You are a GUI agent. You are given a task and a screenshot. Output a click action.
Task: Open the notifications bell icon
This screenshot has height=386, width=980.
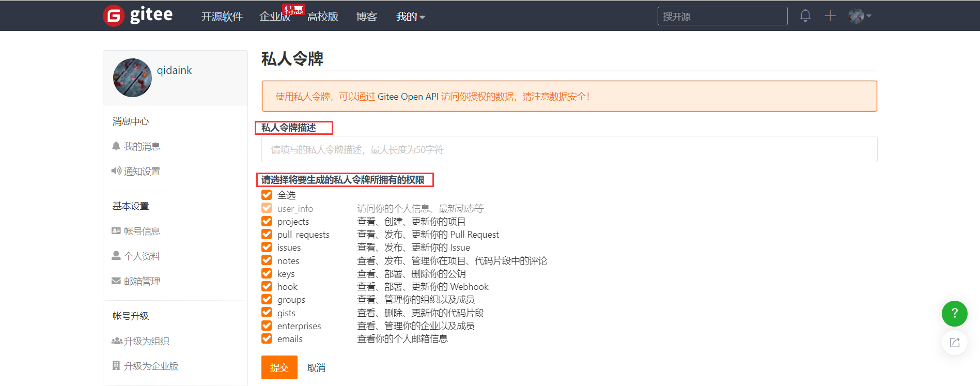(x=805, y=16)
